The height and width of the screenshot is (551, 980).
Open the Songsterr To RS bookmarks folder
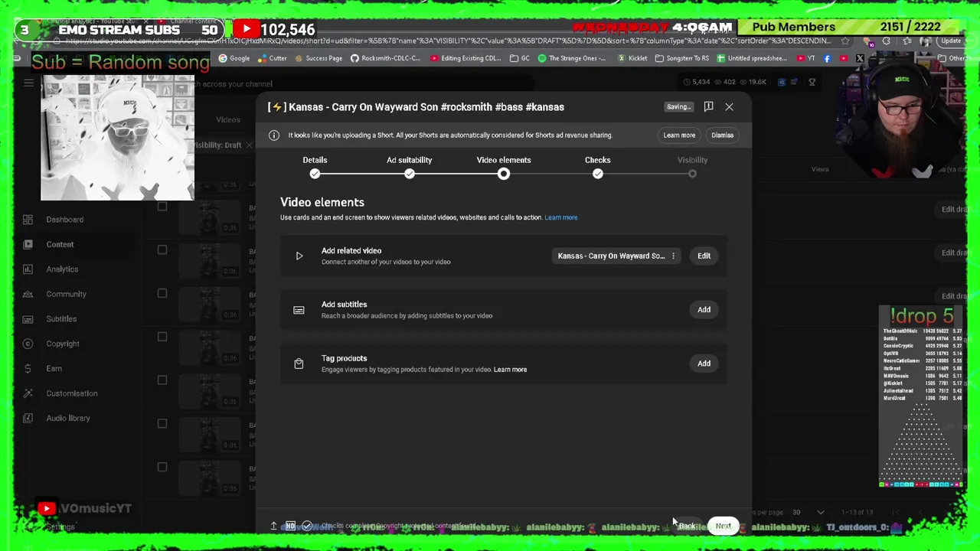(x=681, y=58)
